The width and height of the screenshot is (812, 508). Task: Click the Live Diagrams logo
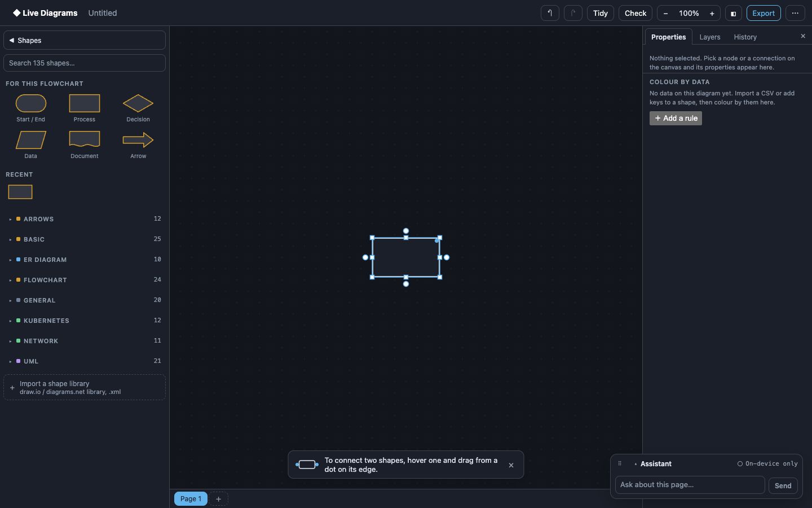tap(45, 13)
